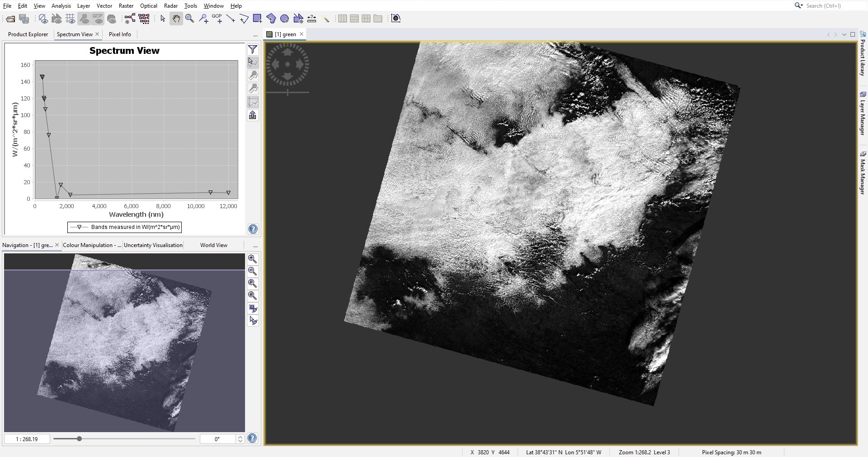This screenshot has width=868, height=457.
Task: Select the Draw Ellipse tool
Action: coord(285,19)
